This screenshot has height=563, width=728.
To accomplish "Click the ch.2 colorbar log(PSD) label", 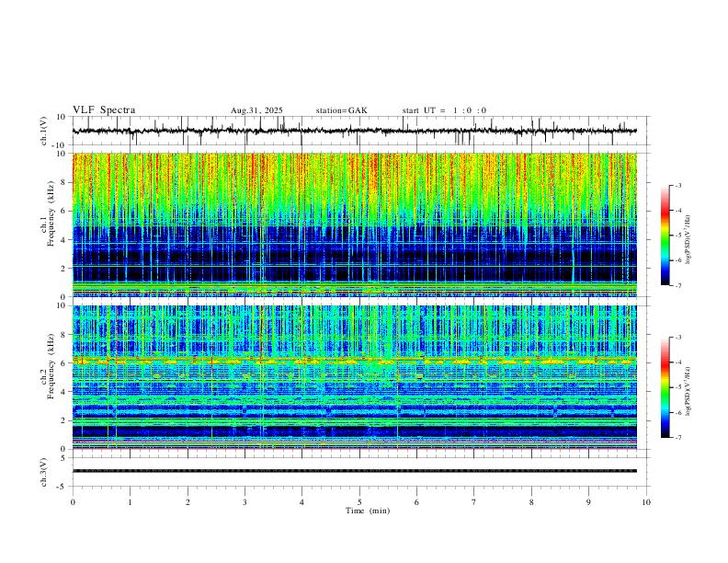I will [x=688, y=391].
